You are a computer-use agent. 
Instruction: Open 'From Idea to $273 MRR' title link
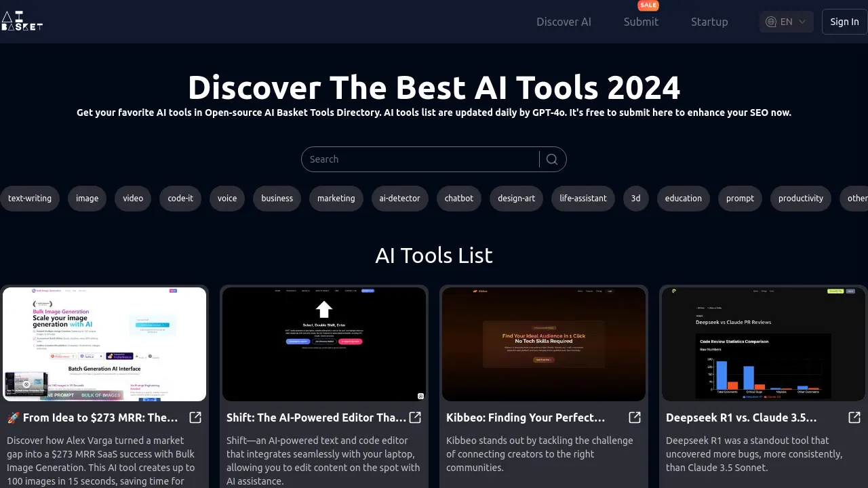point(92,418)
